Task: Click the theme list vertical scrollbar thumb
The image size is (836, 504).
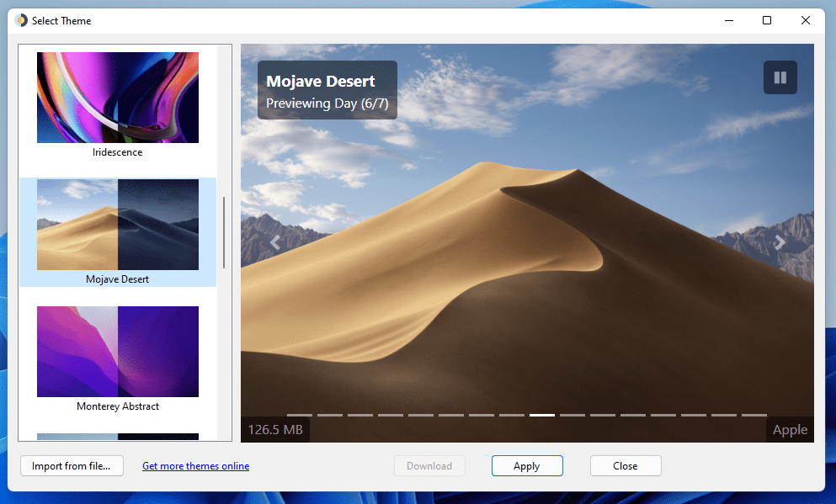Action: point(224,233)
